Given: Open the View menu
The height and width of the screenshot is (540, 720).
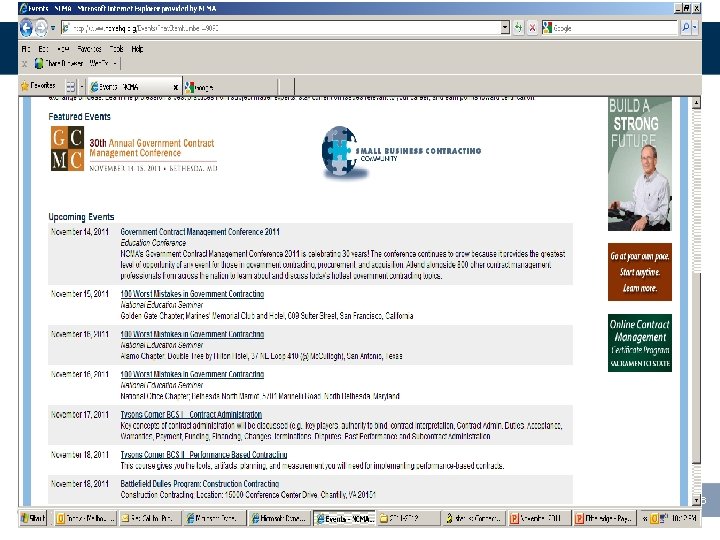Looking at the screenshot, I should click(63, 49).
